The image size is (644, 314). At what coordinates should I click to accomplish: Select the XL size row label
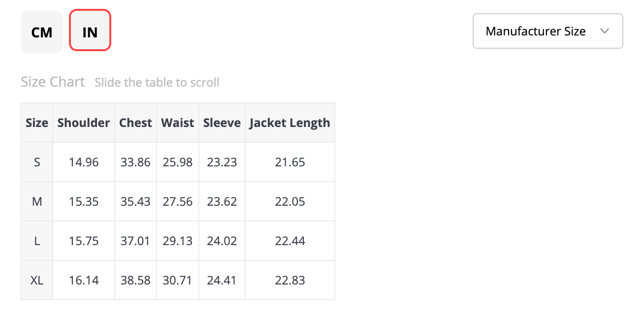(37, 280)
